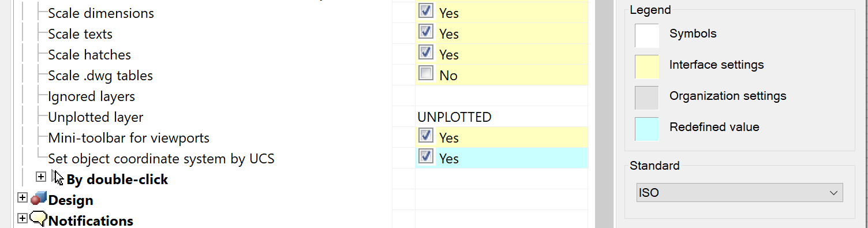Uncheck the Scale dimensions checkbox
868x228 pixels.
426,11
